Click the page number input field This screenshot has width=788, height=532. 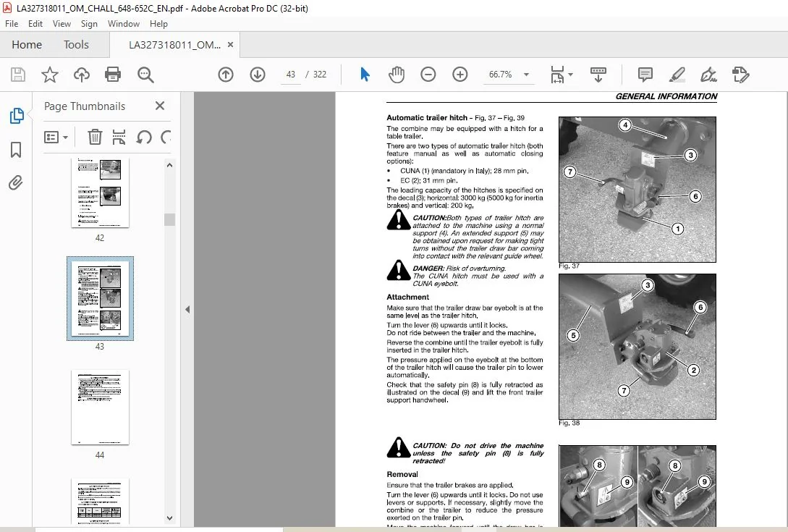pyautogui.click(x=290, y=75)
